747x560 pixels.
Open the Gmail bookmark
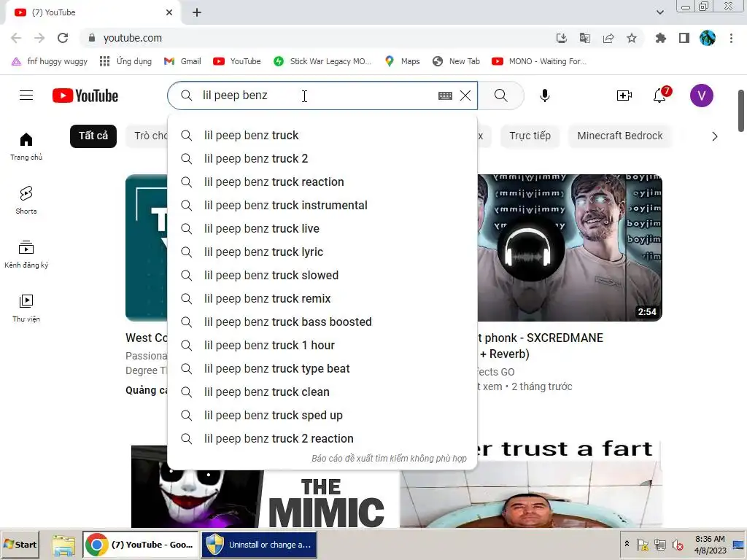click(x=182, y=61)
